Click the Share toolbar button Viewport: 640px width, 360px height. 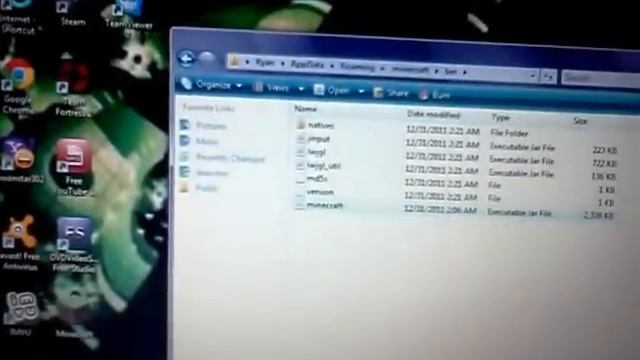click(391, 93)
